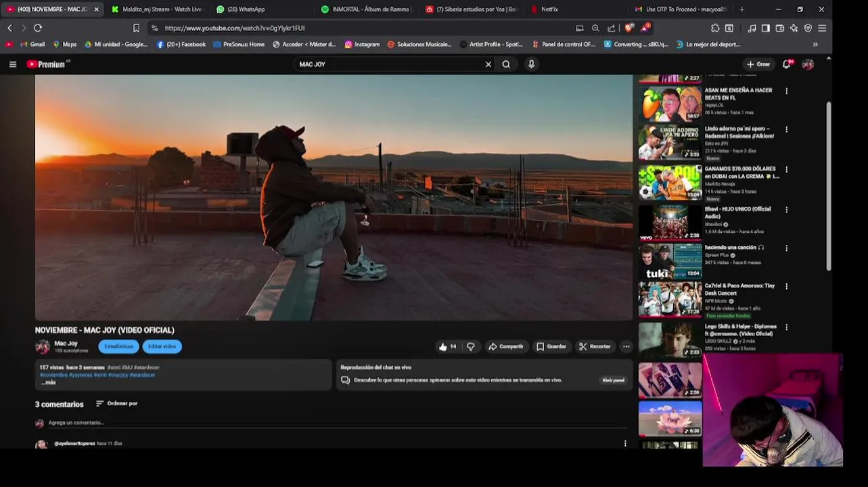Save video with Guardar

(551, 346)
